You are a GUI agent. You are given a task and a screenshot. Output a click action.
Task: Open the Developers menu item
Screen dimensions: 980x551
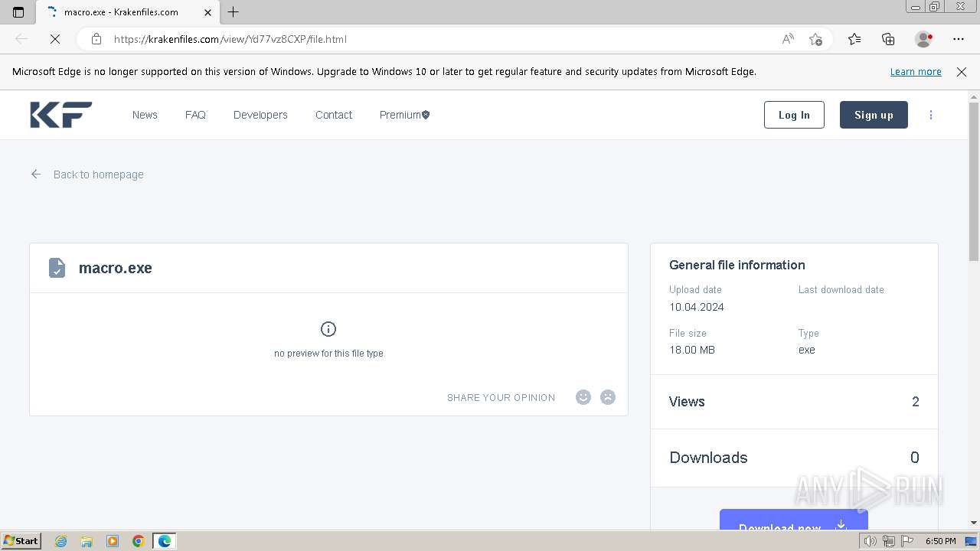[x=260, y=115]
